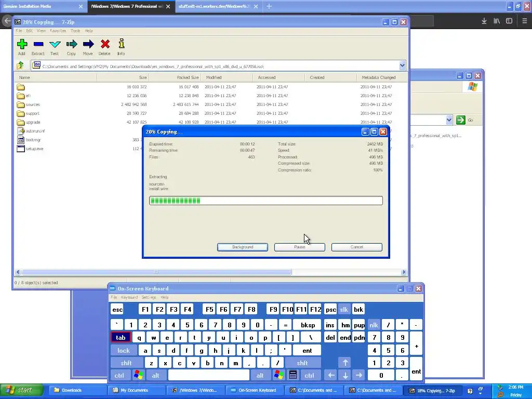This screenshot has height=399, width=532.
Task: Click the esc key on On-Screen Keyboard
Action: [117, 310]
